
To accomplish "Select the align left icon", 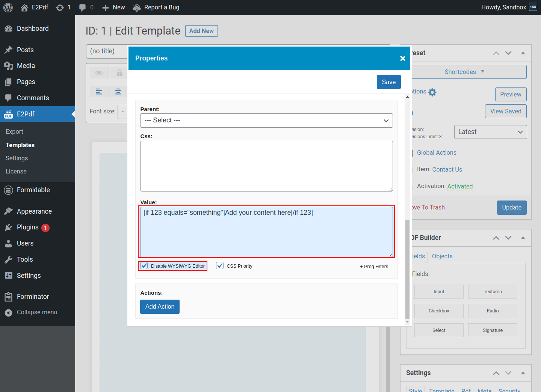I will (x=99, y=92).
